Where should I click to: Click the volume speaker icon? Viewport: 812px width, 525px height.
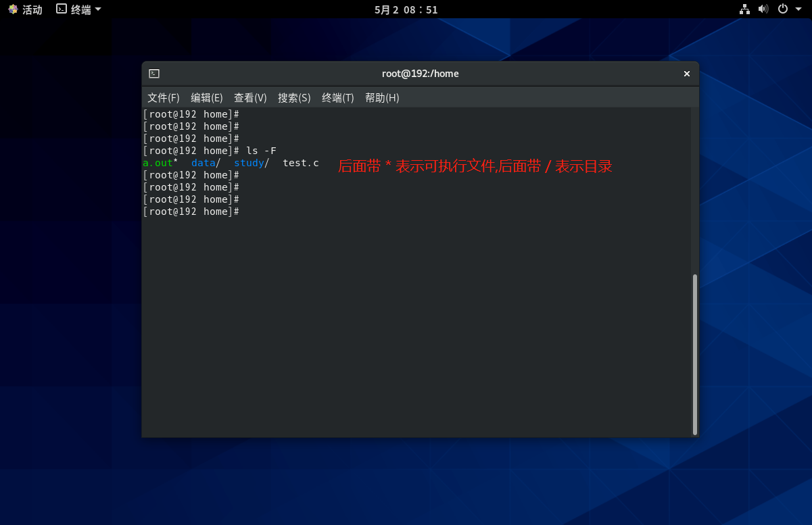(763, 9)
